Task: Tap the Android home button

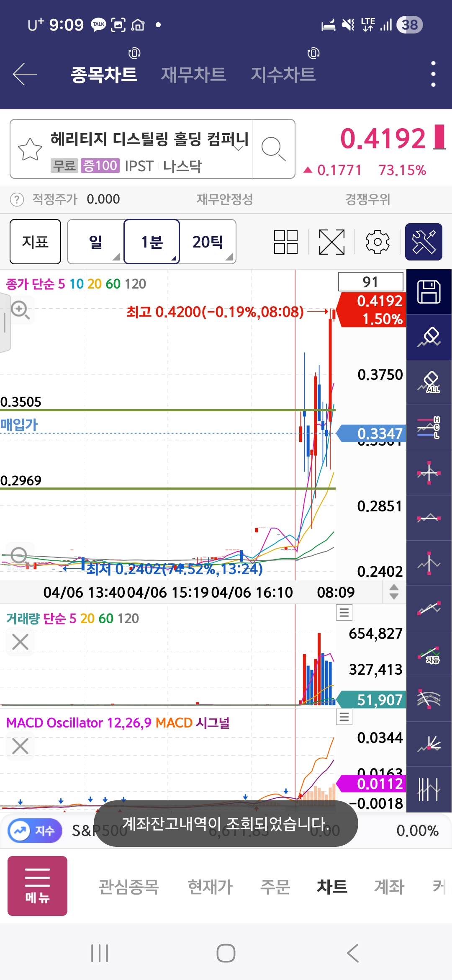Action: (226, 953)
